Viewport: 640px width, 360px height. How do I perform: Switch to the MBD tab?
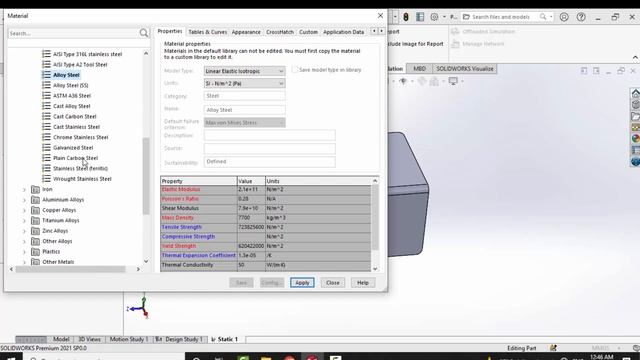[x=419, y=69]
